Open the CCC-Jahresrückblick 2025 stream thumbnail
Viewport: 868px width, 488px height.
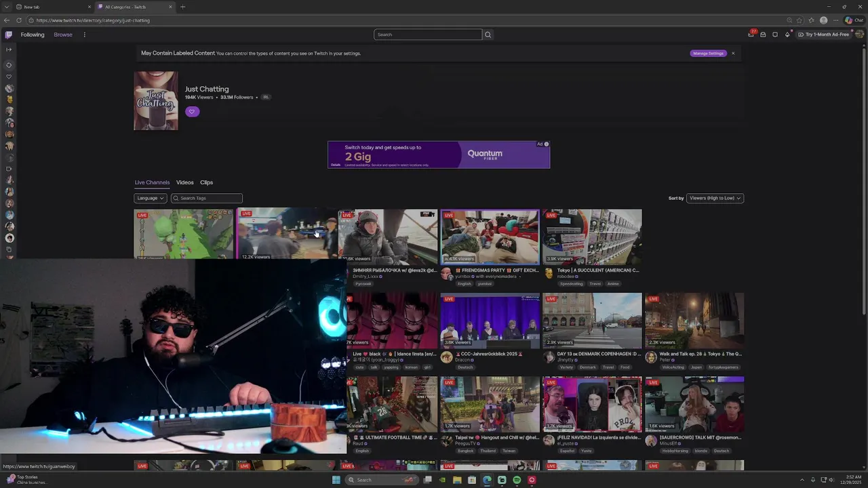click(x=490, y=320)
